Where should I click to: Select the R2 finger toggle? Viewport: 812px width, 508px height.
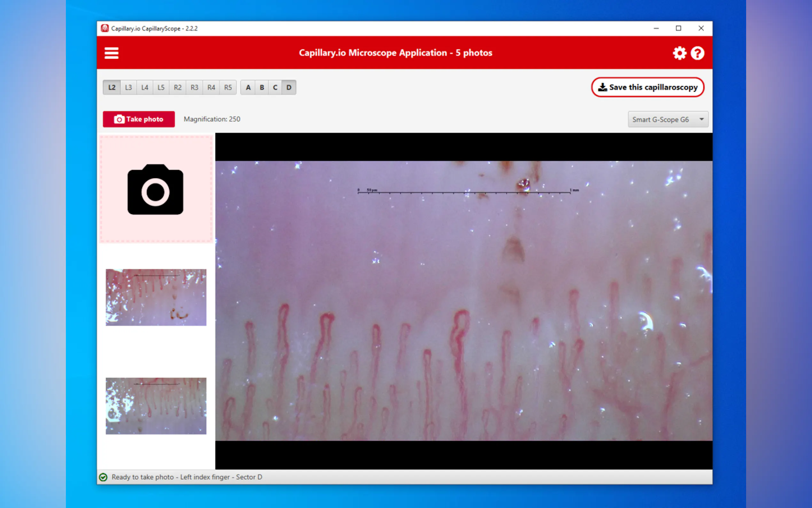[x=177, y=87]
